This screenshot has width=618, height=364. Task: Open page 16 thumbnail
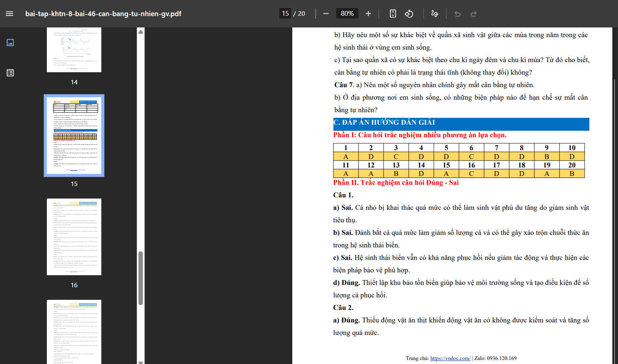74,237
